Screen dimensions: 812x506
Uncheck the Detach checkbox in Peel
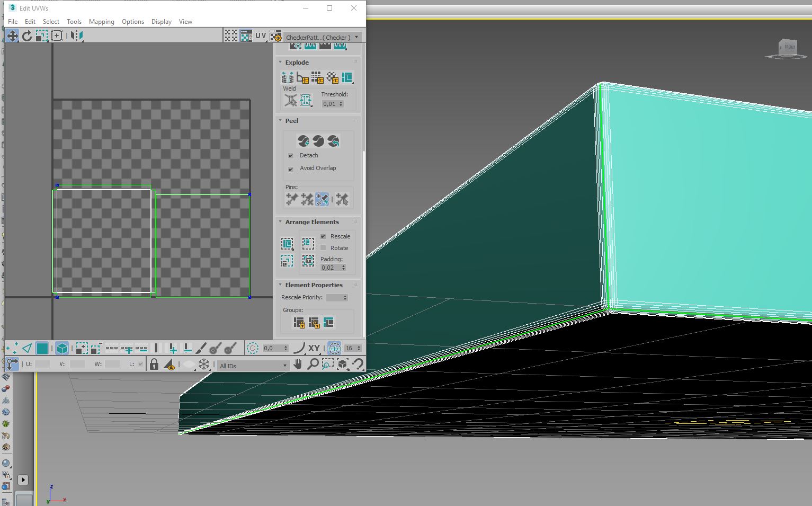click(291, 155)
